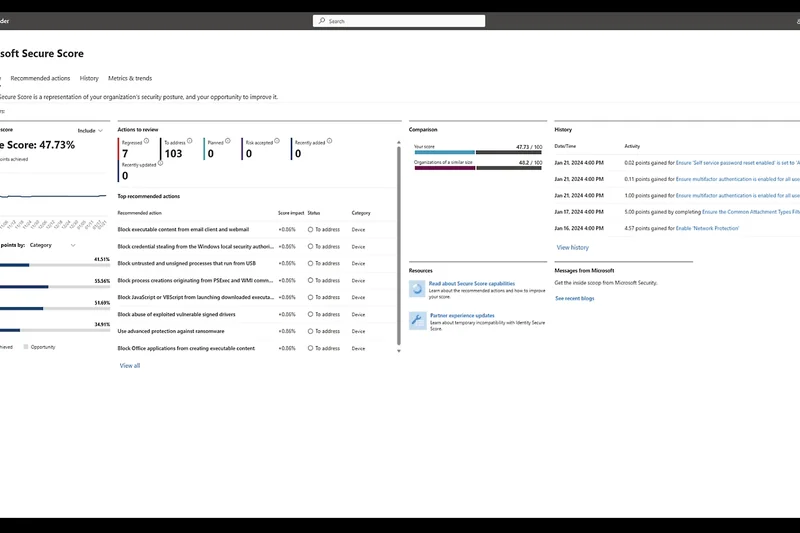800x533 pixels.
Task: Click the Jan 17, 2024 4:00 PM history entry
Action: click(x=579, y=212)
